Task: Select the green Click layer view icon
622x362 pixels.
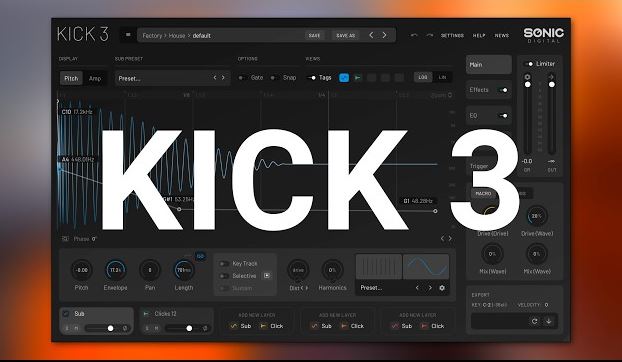Action: tap(358, 78)
